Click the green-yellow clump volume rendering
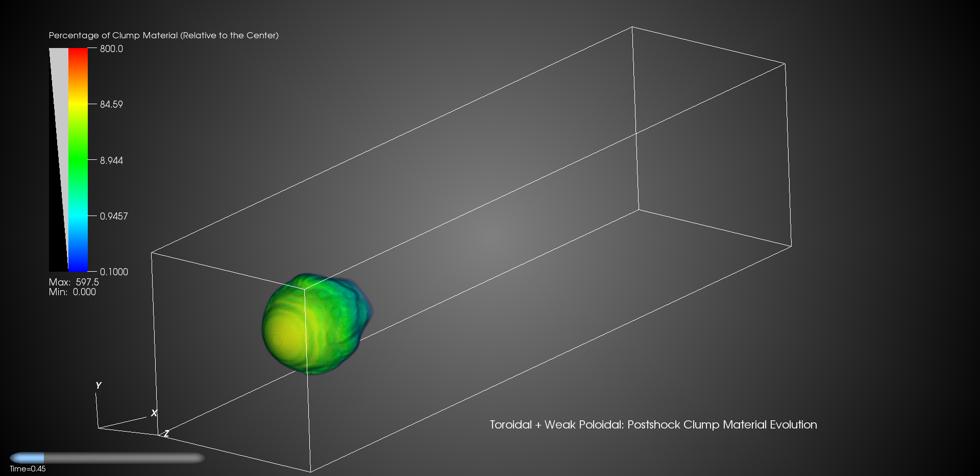980x476 pixels. coord(317,324)
